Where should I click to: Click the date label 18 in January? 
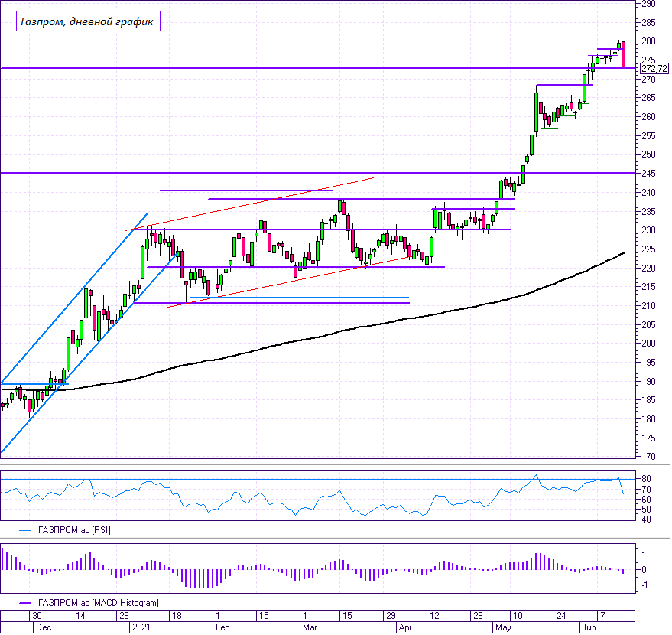click(x=177, y=616)
